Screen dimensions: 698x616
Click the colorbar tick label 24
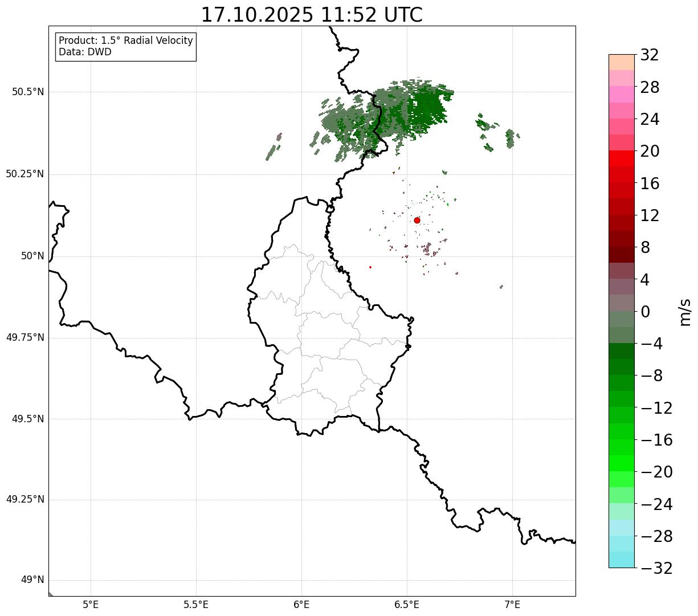(x=650, y=119)
